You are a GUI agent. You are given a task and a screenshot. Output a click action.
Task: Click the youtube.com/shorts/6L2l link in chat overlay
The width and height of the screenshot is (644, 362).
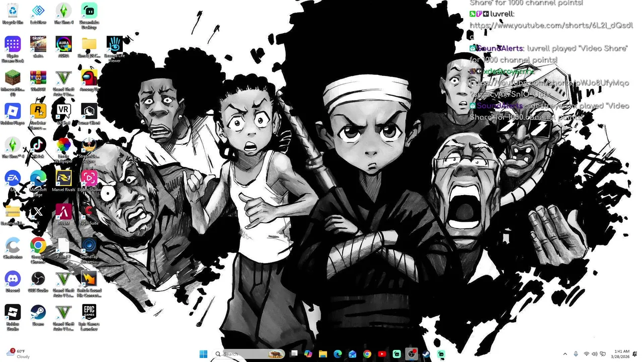551,25
